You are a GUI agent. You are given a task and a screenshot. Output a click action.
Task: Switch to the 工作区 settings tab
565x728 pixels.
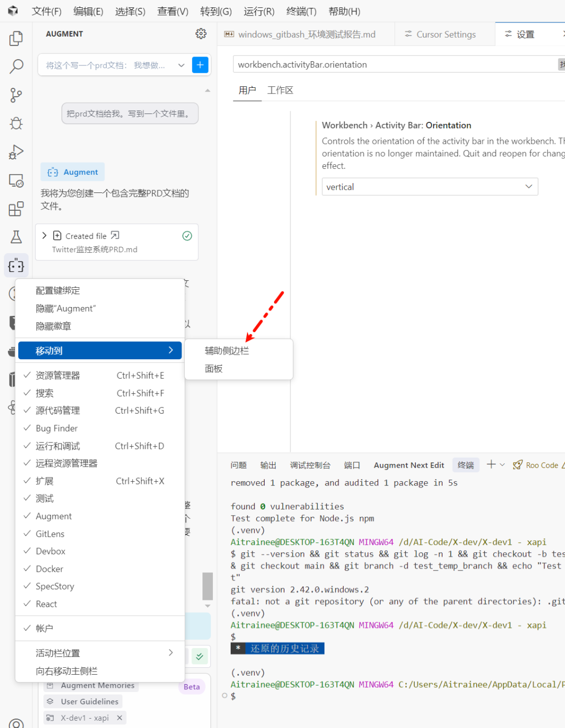(280, 90)
